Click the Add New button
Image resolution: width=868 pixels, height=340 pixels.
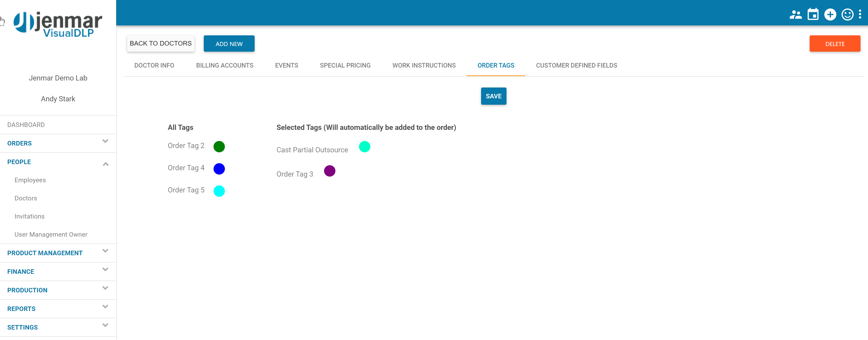coord(229,44)
